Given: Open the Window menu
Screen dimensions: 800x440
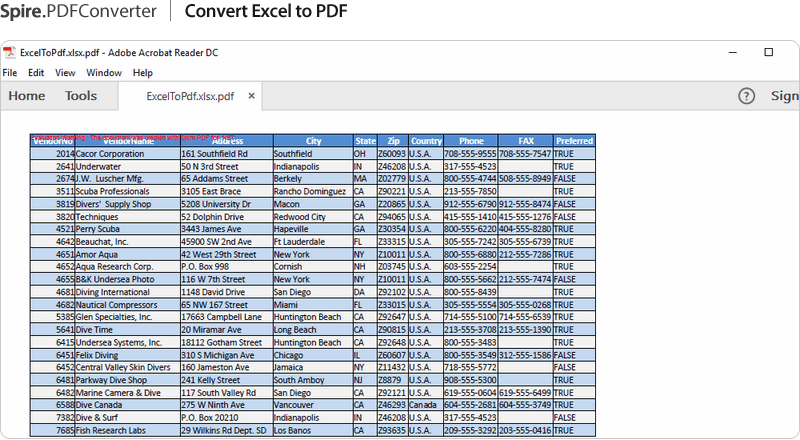Looking at the screenshot, I should coord(104,72).
